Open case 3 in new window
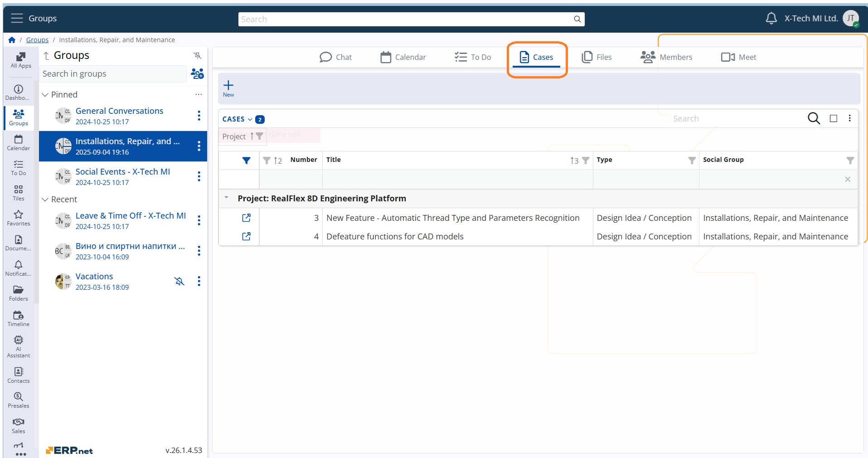Screen dimensions: 868x458 tap(246, 218)
